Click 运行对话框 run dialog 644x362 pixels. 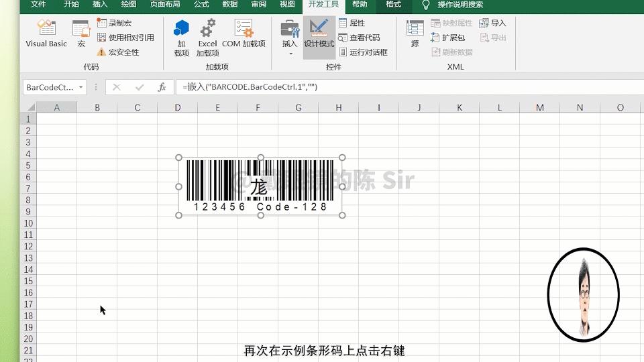363,52
